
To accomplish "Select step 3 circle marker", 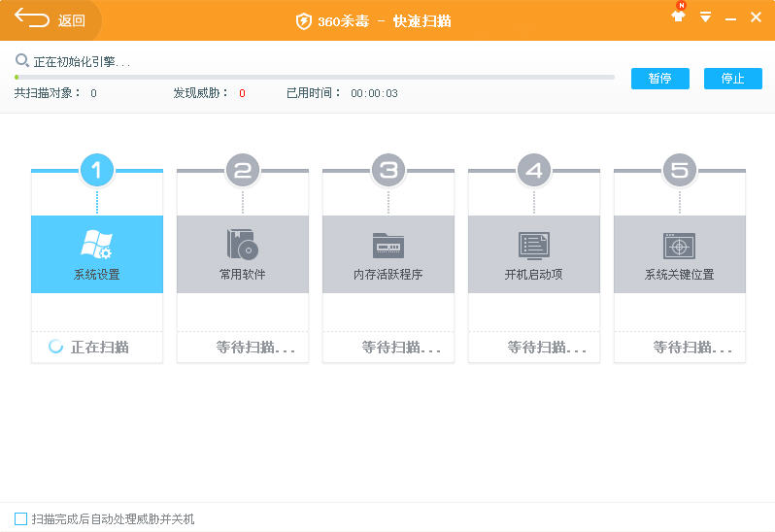I will (x=387, y=171).
